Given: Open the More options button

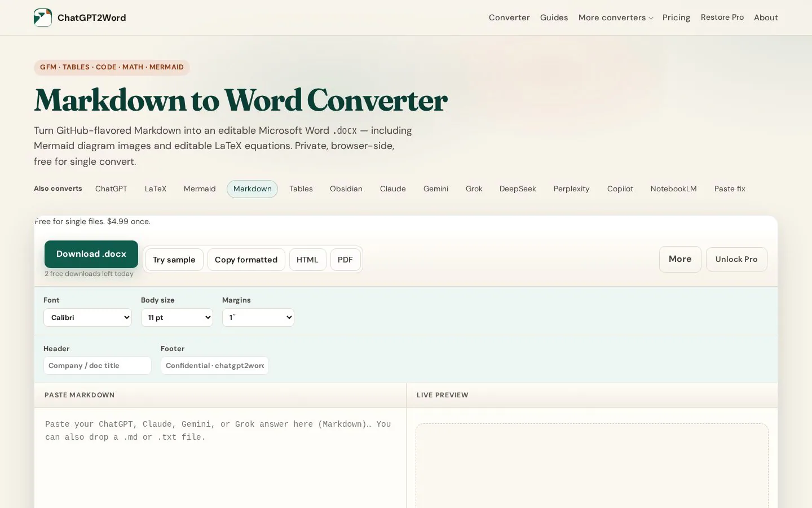Looking at the screenshot, I should 680,259.
